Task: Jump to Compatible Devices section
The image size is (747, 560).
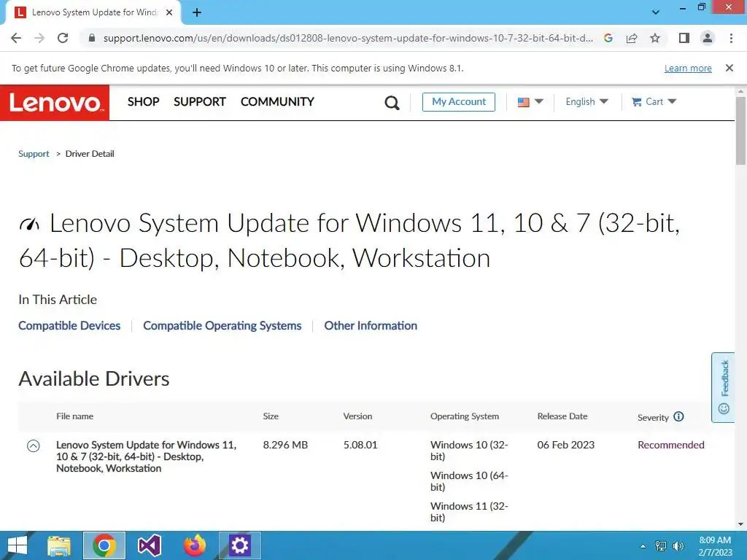Action: point(69,326)
